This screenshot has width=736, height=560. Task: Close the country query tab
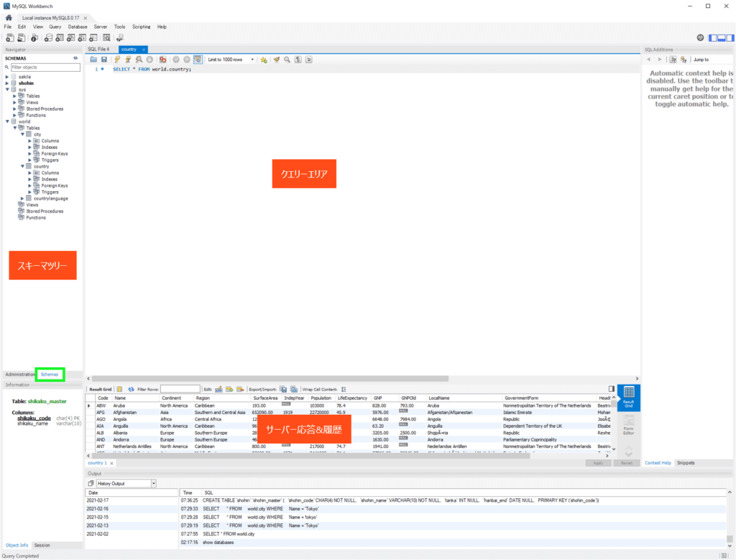pyautogui.click(x=144, y=50)
